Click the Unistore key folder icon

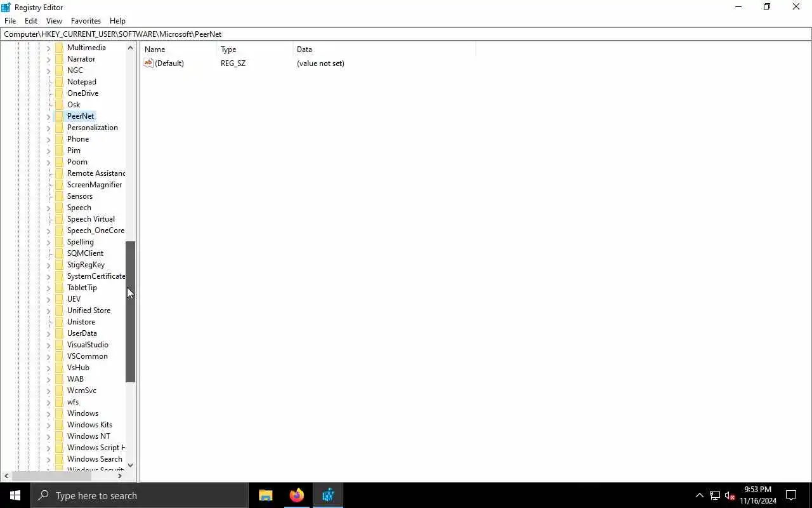coord(59,322)
